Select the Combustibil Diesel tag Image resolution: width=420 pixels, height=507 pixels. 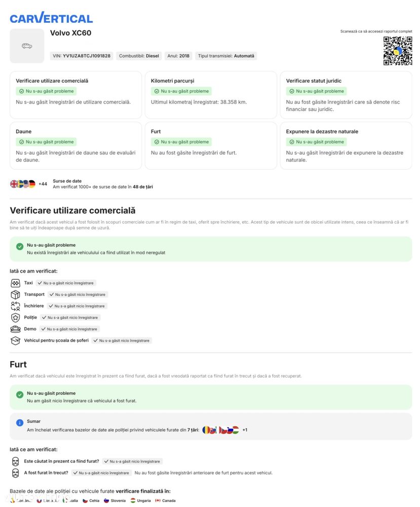(x=139, y=56)
